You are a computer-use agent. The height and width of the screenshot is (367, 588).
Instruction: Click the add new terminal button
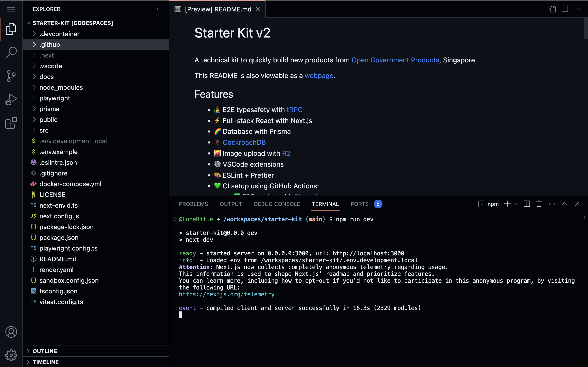click(507, 204)
